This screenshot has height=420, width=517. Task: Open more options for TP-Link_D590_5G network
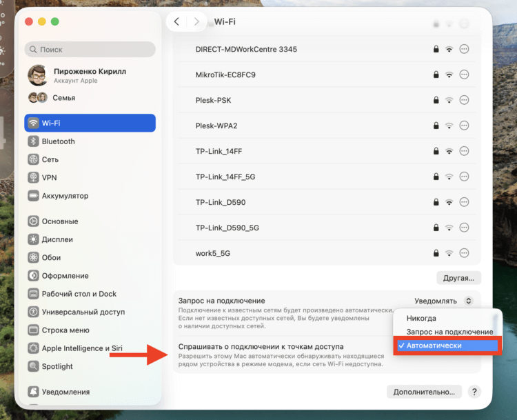464,228
